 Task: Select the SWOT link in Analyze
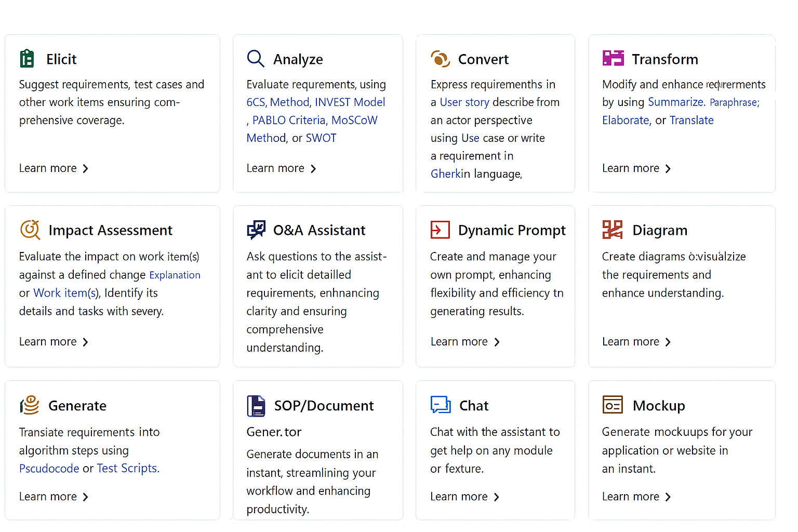point(321,138)
